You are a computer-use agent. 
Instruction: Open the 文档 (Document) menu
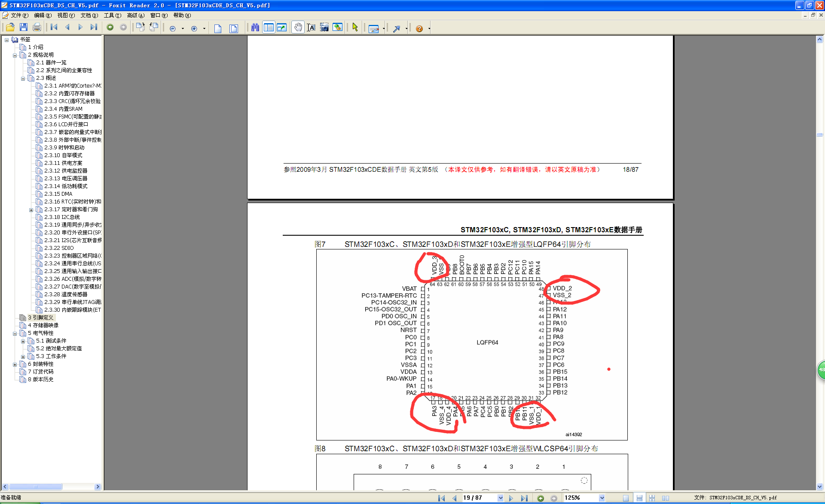(89, 15)
